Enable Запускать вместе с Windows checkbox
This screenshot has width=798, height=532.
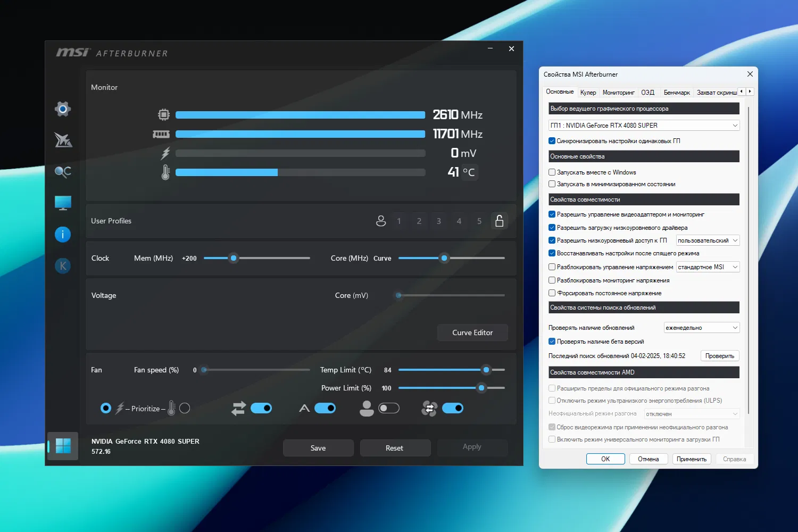tap(552, 172)
